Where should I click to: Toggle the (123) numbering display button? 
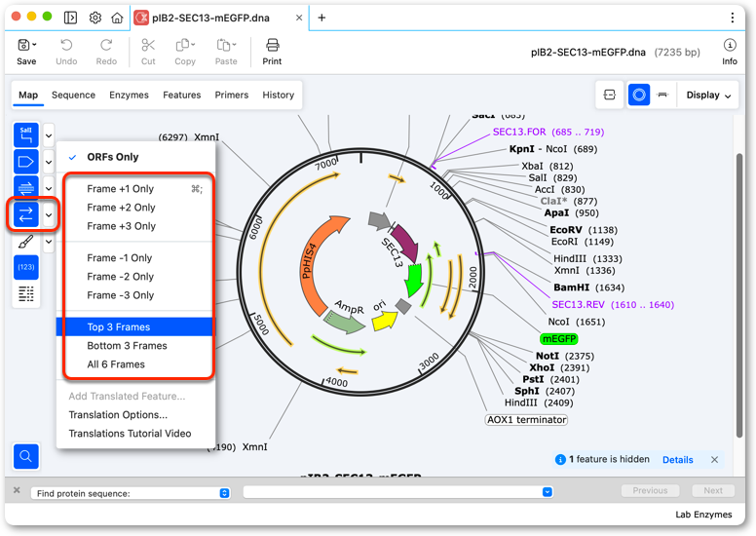[26, 267]
